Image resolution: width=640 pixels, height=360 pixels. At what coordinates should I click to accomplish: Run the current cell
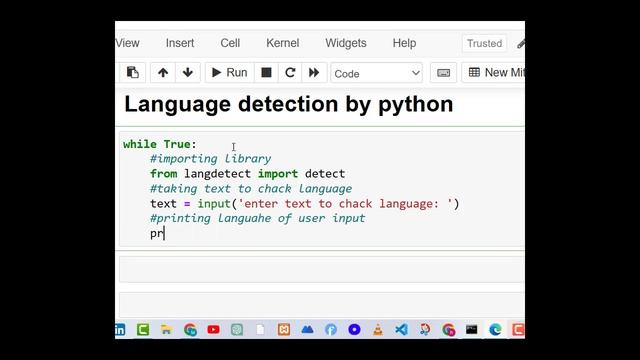tap(230, 73)
